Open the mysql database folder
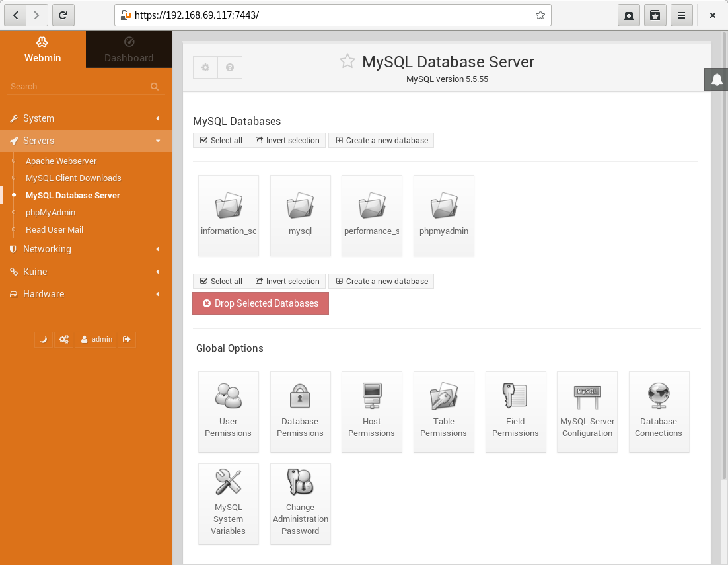Viewport: 728px width, 565px height. [x=301, y=215]
